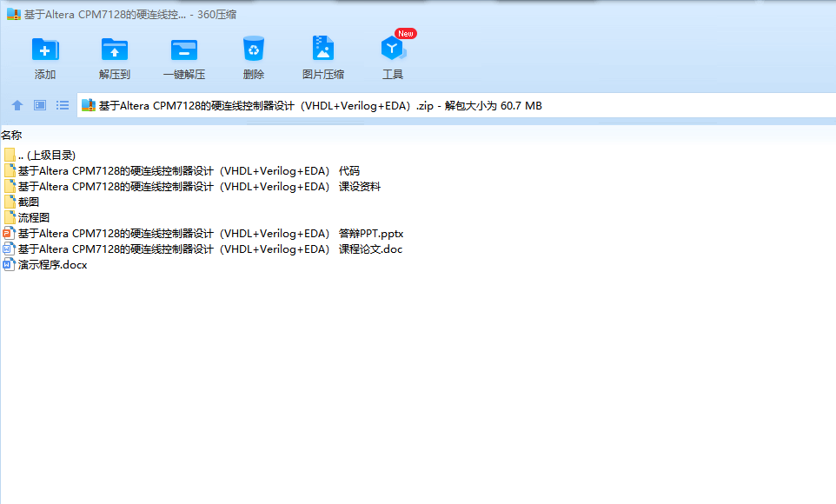Select the 课程论文.doc file name
The image size is (836, 504).
click(210, 249)
